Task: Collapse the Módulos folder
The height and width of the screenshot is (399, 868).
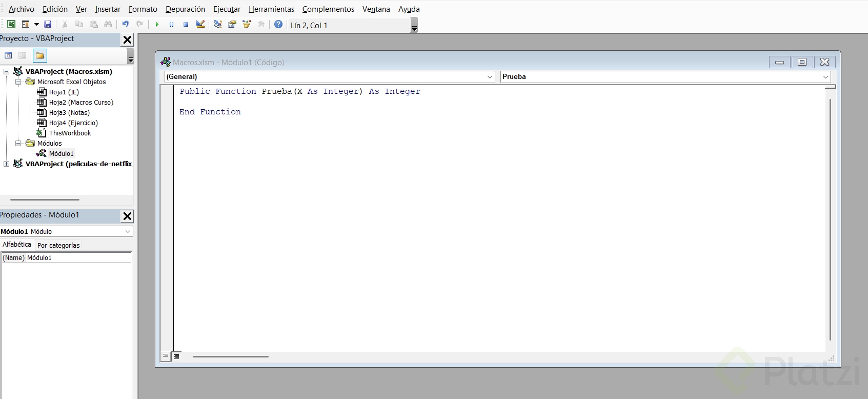Action: click(x=18, y=143)
